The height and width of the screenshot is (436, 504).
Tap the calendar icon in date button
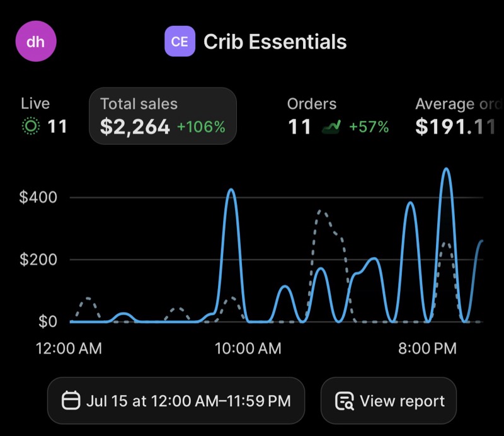coord(71,400)
